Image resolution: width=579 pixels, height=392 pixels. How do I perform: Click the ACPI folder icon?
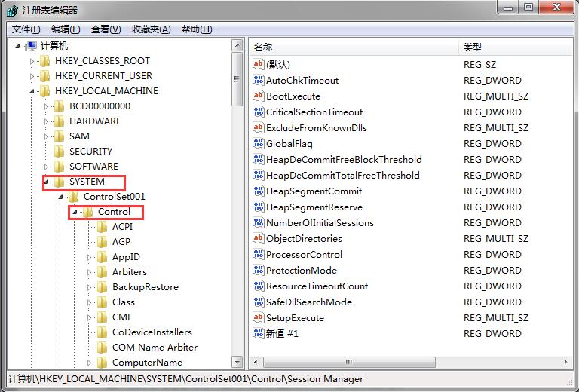103,227
